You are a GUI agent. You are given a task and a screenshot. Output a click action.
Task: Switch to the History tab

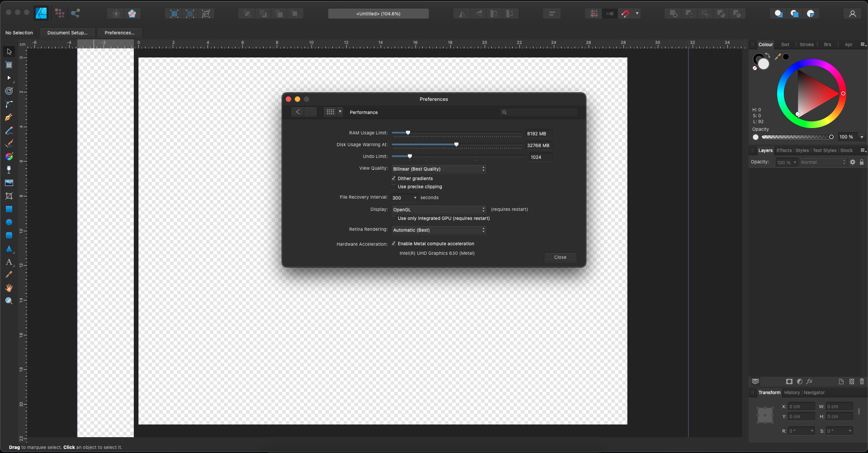[x=792, y=392]
